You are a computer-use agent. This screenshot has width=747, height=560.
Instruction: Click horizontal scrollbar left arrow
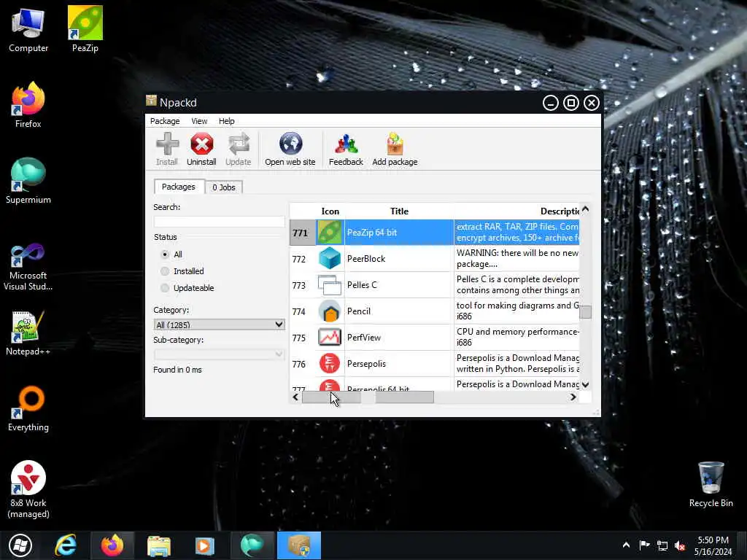[x=295, y=397]
